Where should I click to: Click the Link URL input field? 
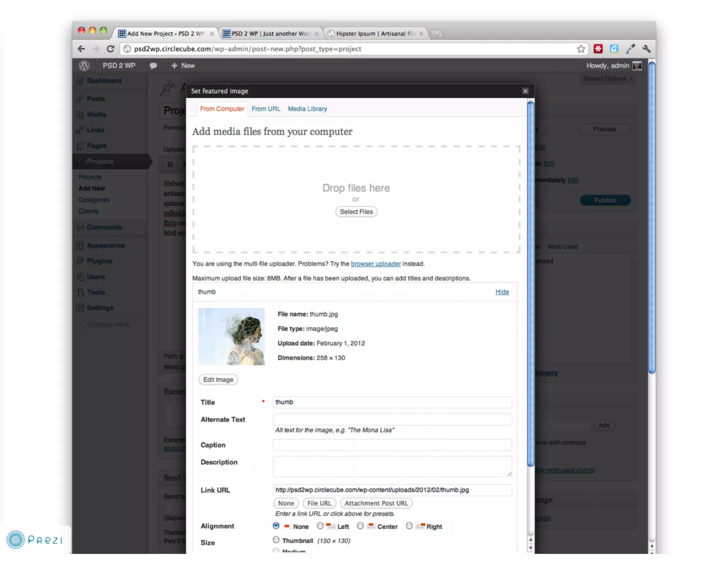click(392, 490)
